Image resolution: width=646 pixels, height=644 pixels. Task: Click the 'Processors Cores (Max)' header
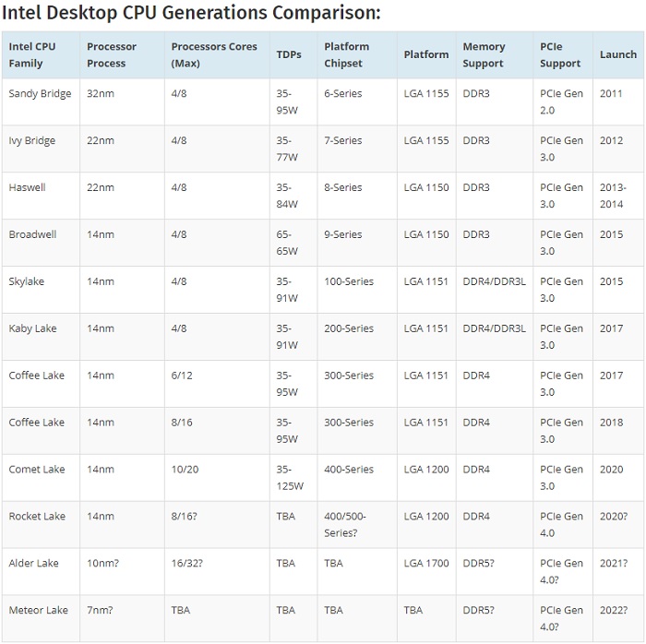(213, 54)
